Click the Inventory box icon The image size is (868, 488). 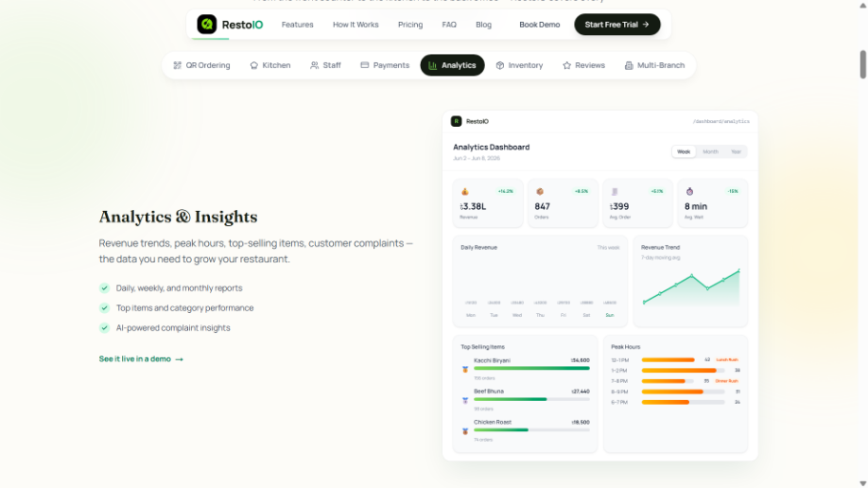pyautogui.click(x=500, y=65)
